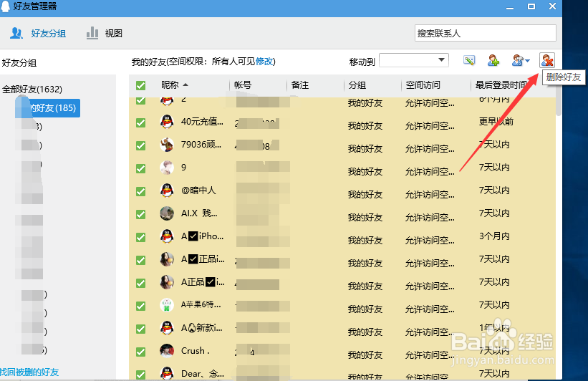Click the @暗中人 penguin avatar
Viewport: 588px width, 381px height.
point(166,190)
